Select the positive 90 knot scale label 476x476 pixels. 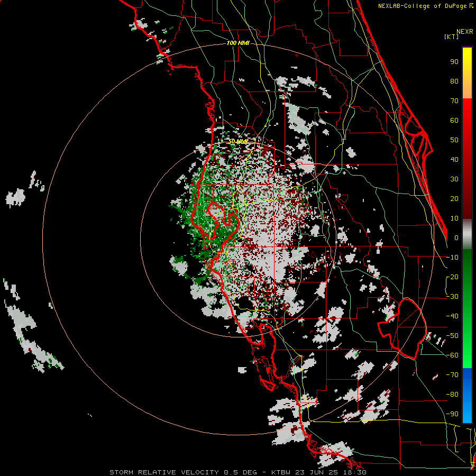tap(454, 62)
